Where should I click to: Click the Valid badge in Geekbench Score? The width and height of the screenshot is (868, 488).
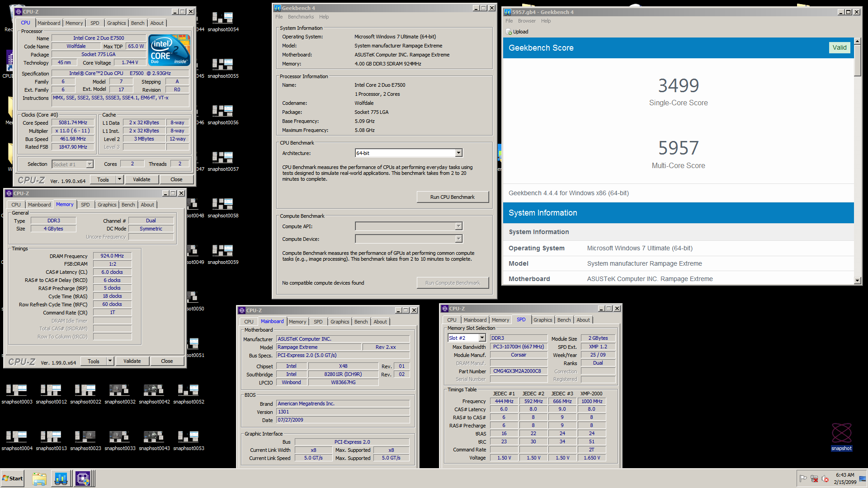pos(840,48)
